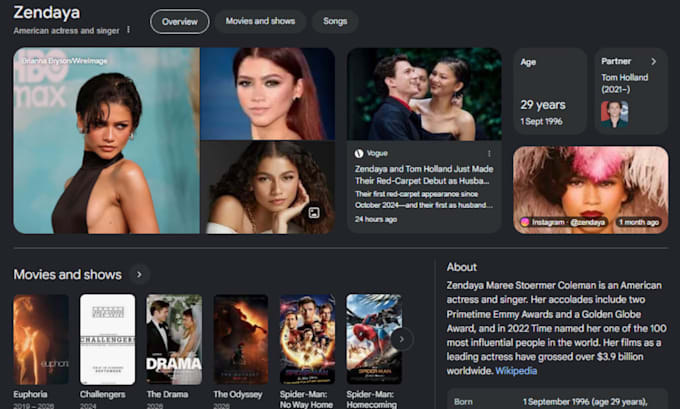Open the Songs tab
680x409 pixels.
[x=335, y=21]
